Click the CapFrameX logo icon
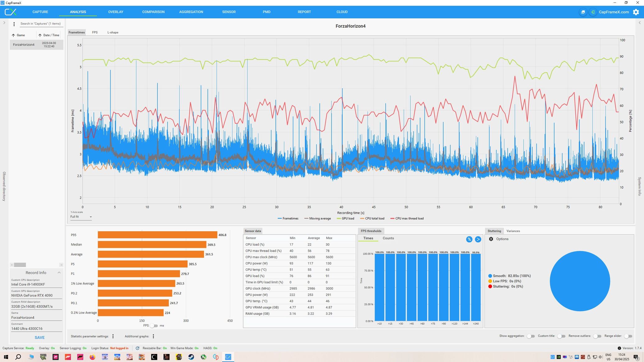Image resolution: width=644 pixels, height=362 pixels. pyautogui.click(x=10, y=12)
